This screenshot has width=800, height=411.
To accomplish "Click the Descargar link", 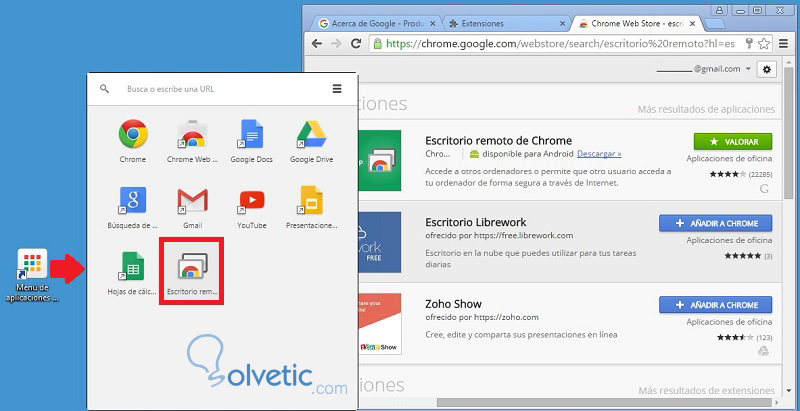I will [x=599, y=153].
